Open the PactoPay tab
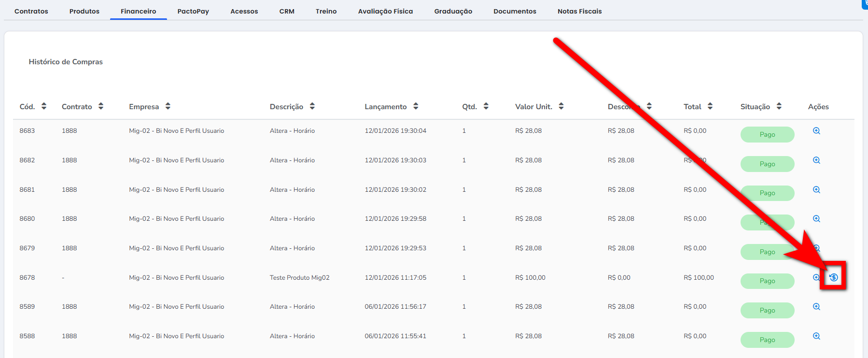 (193, 11)
